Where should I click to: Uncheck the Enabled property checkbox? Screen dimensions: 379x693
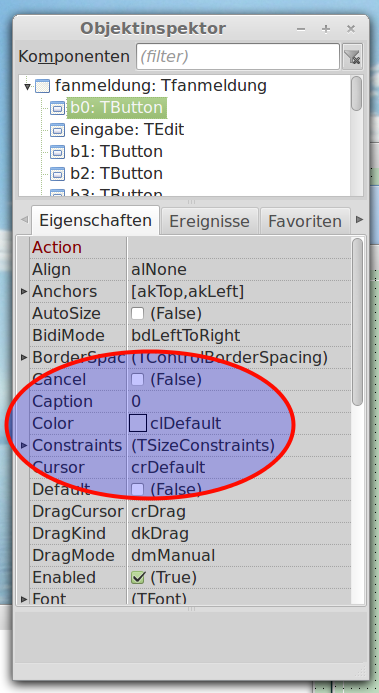click(x=137, y=578)
